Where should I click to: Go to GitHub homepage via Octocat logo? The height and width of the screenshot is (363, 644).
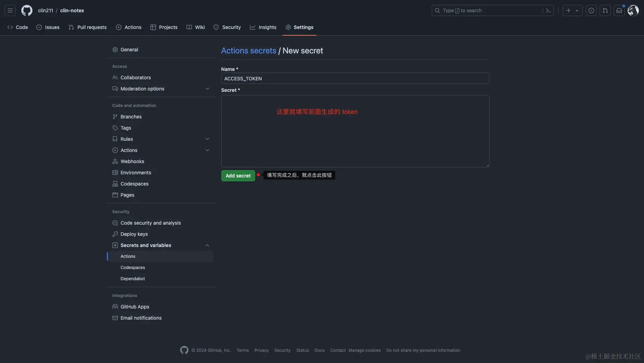(27, 10)
